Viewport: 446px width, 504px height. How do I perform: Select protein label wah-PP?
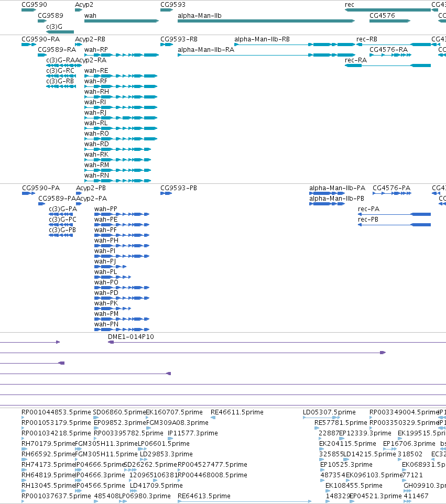pos(106,209)
